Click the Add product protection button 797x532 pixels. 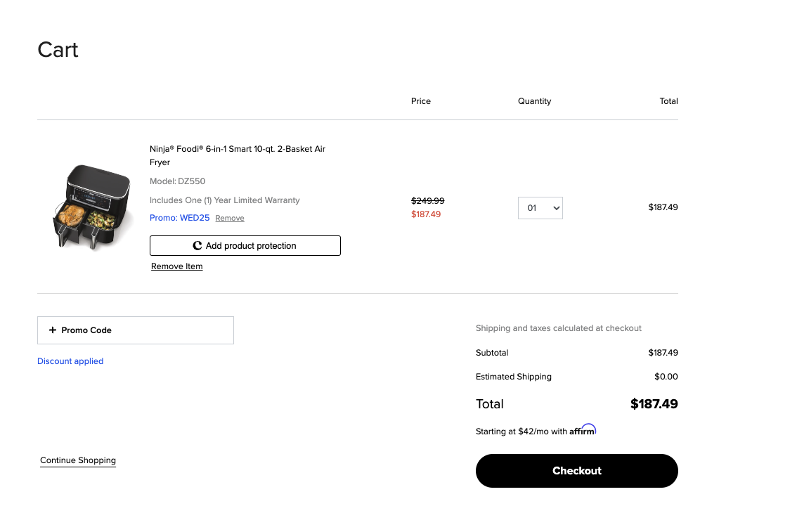245,246
